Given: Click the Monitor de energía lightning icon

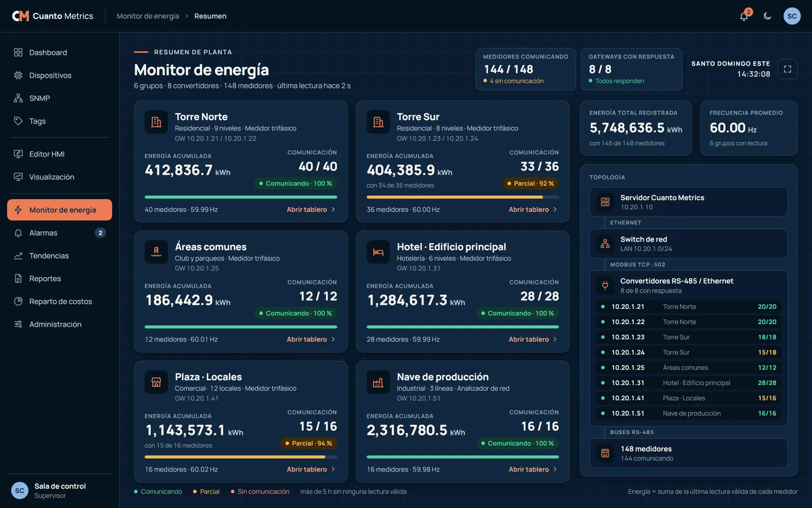Looking at the screenshot, I should [x=18, y=210].
